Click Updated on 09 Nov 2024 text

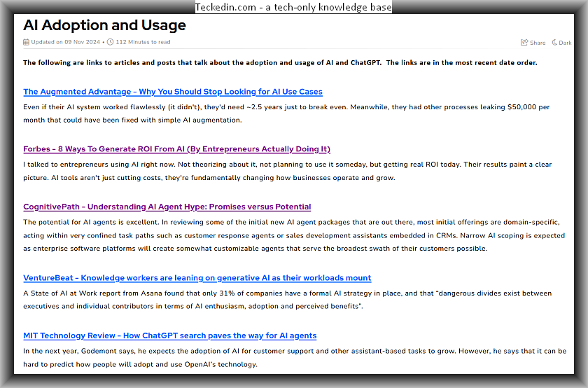click(65, 42)
